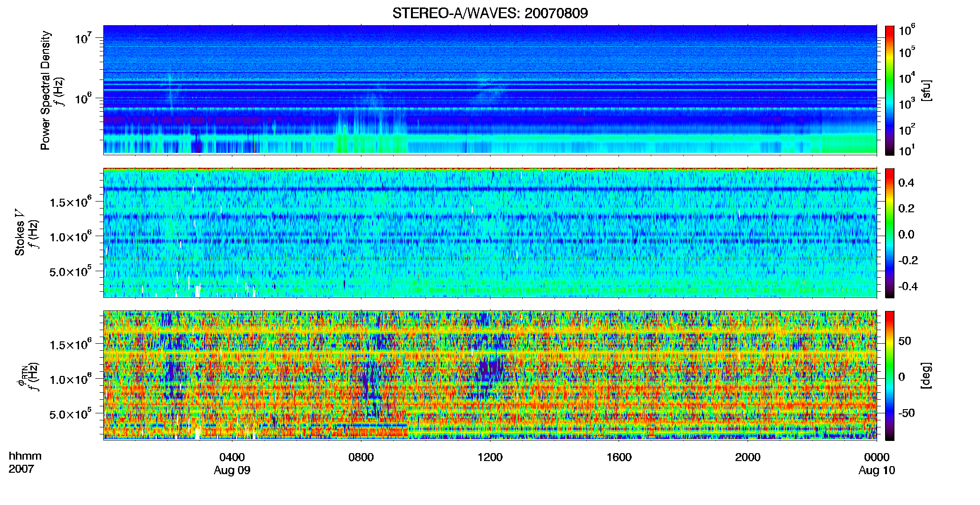Click the φ RTN direction spectrogram panel
This screenshot has height=505, width=980.
(x=490, y=375)
